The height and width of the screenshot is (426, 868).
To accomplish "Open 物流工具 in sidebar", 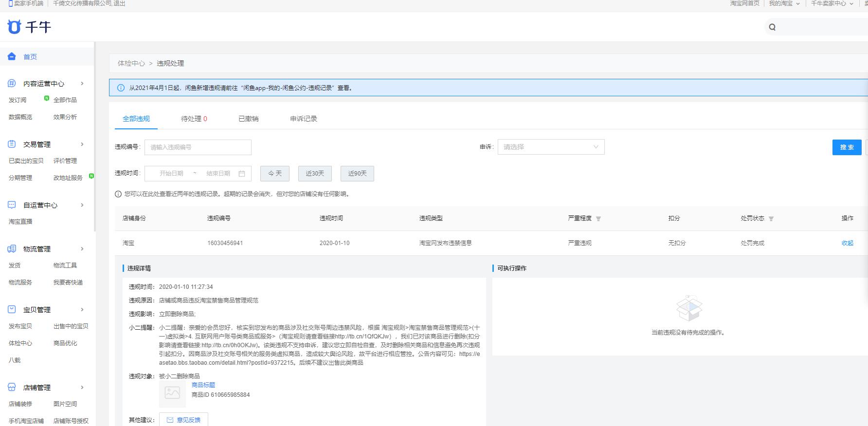I will coord(65,266).
